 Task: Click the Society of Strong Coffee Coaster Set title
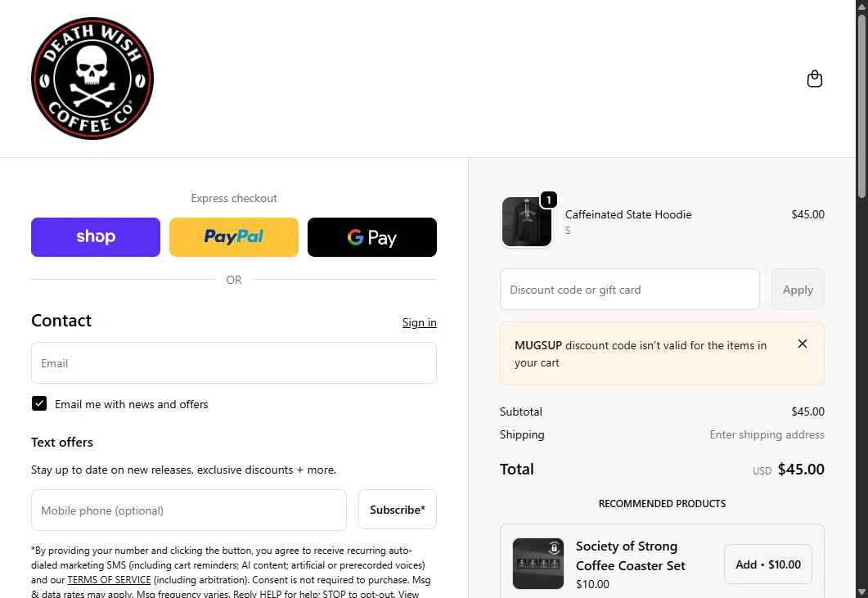coord(631,555)
